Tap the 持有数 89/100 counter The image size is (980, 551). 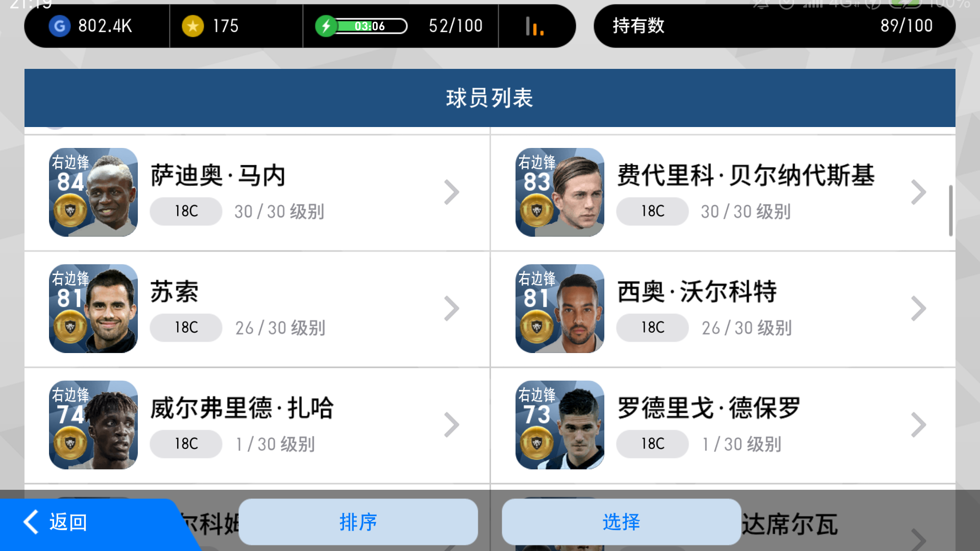774,26
